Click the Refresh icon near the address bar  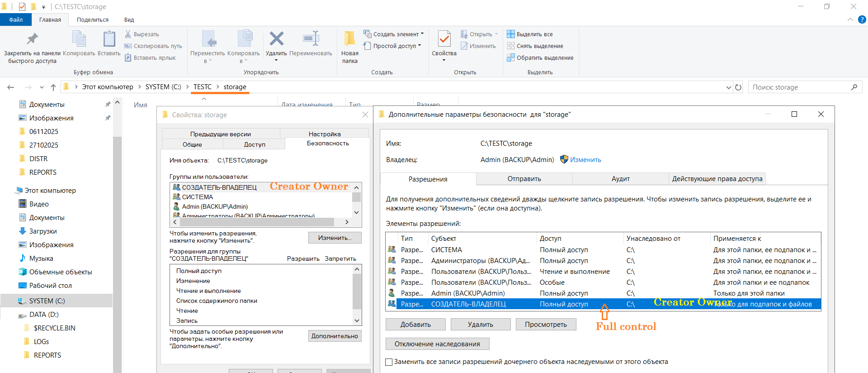click(x=738, y=87)
